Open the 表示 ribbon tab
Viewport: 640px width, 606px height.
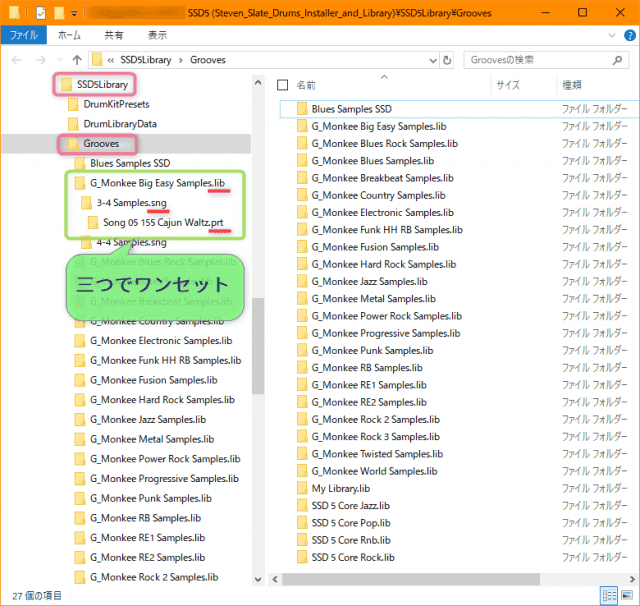pyautogui.click(x=157, y=35)
